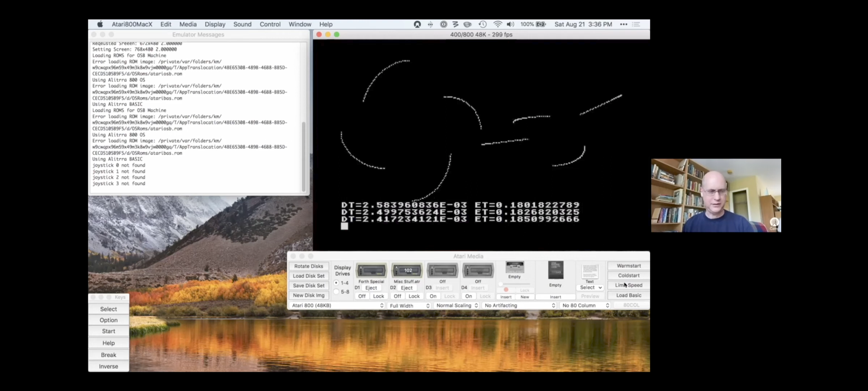Open the Window menu
The image size is (868, 391).
[300, 24]
